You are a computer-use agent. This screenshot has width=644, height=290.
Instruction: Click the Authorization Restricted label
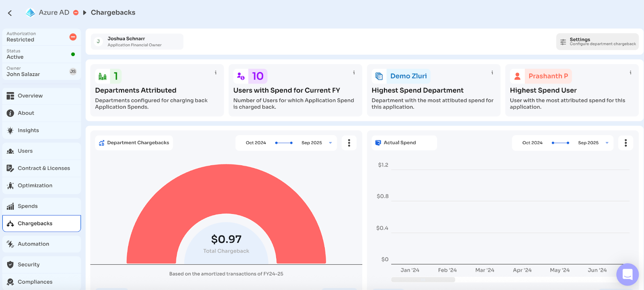tap(21, 37)
